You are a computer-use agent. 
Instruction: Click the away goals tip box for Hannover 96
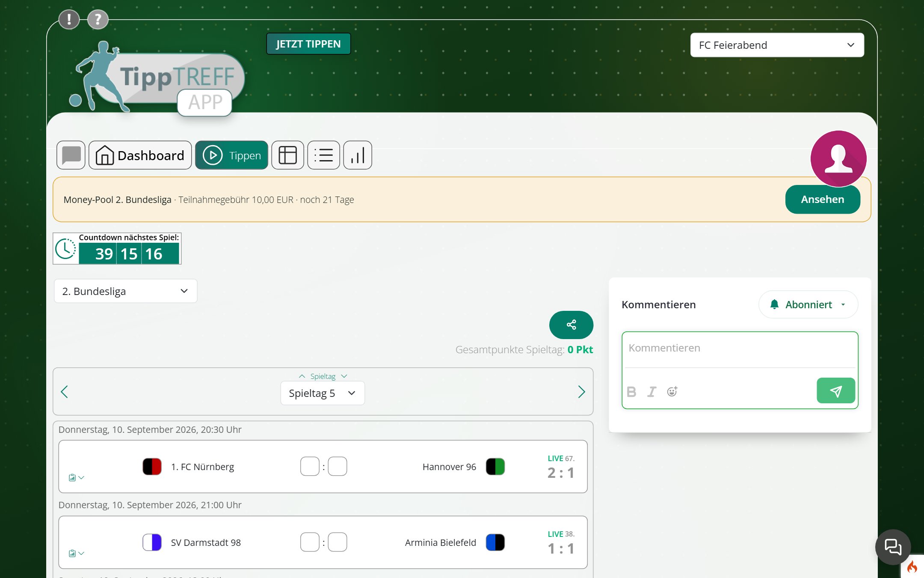(338, 467)
